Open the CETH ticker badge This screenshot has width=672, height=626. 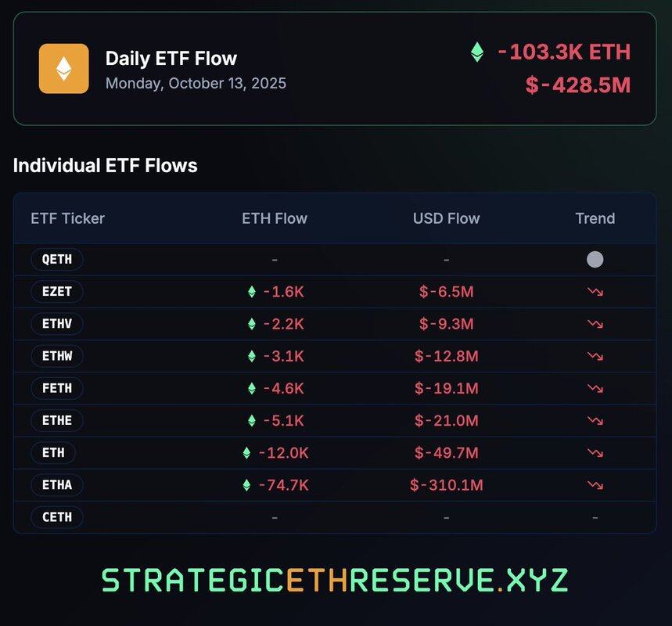(57, 517)
